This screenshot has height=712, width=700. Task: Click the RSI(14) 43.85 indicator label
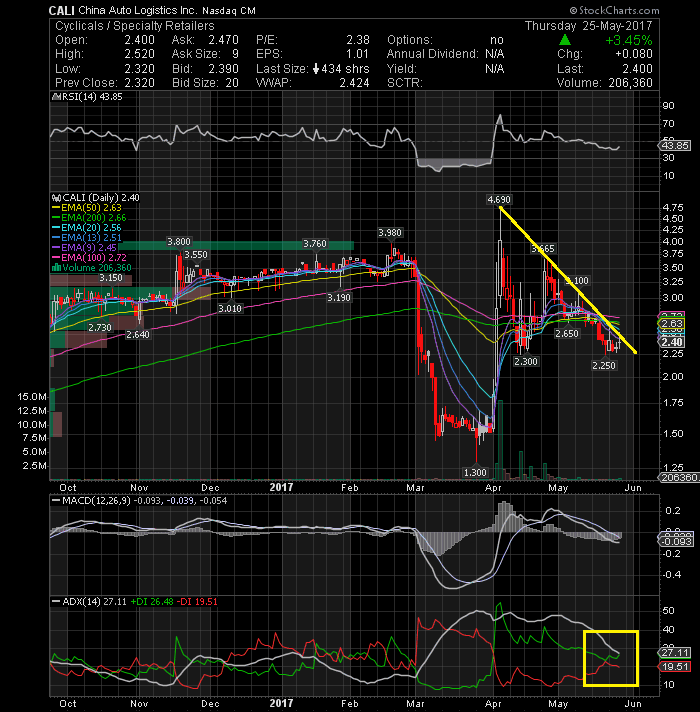coord(92,97)
